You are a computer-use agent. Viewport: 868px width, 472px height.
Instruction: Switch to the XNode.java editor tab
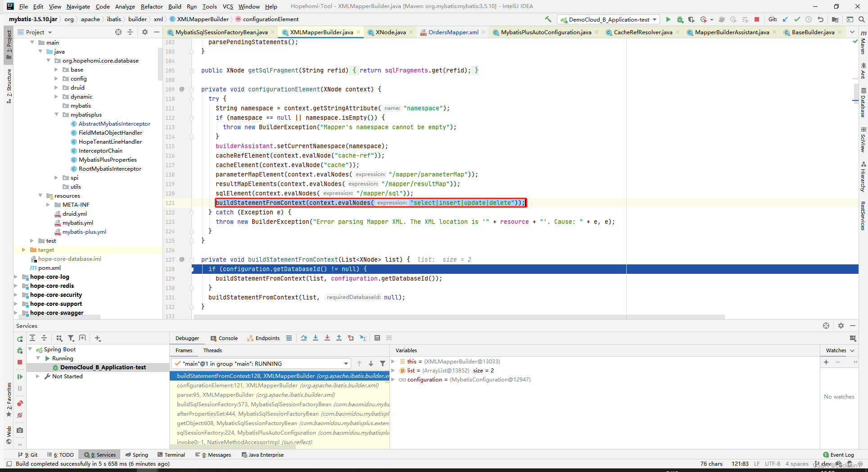pos(390,32)
